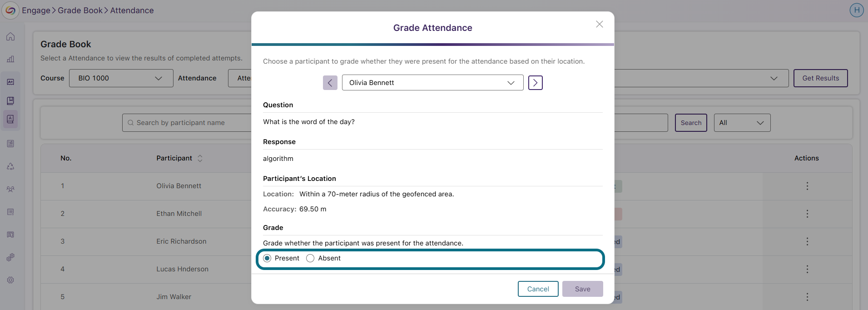This screenshot has width=868, height=310.
Task: Click the Cancel button
Action: [538, 289]
